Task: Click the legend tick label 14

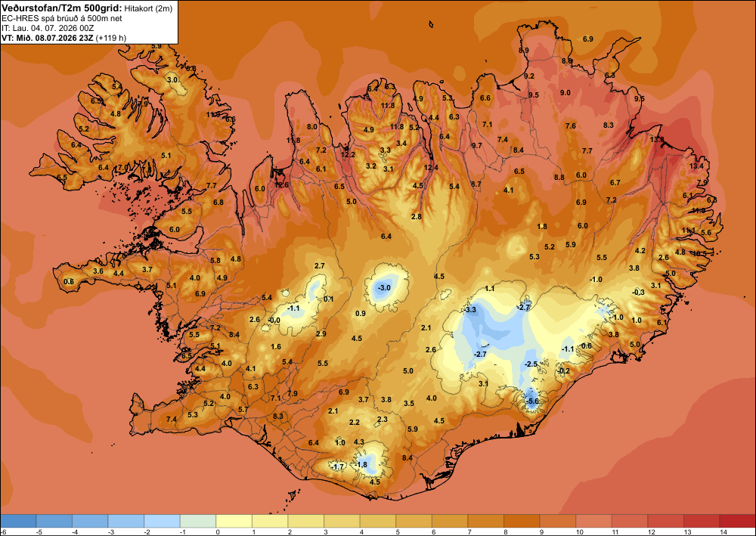Action: tap(722, 532)
